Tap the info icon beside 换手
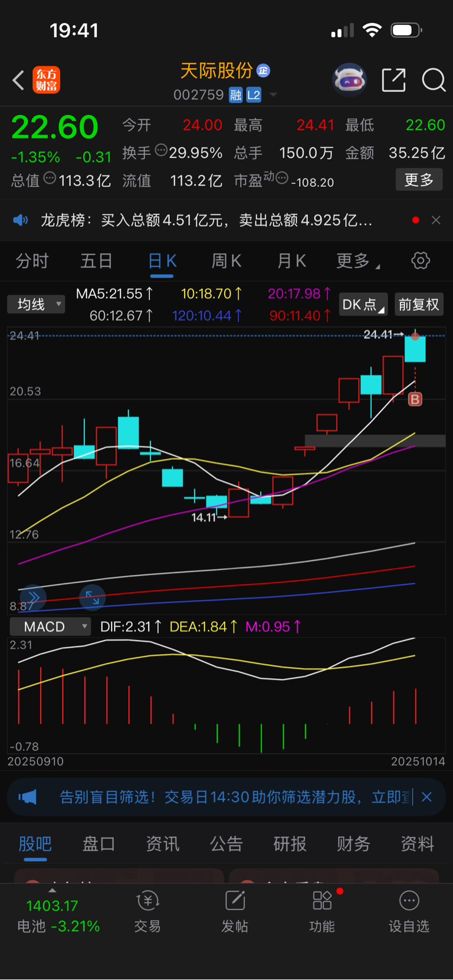The width and height of the screenshot is (453, 980). tap(161, 150)
